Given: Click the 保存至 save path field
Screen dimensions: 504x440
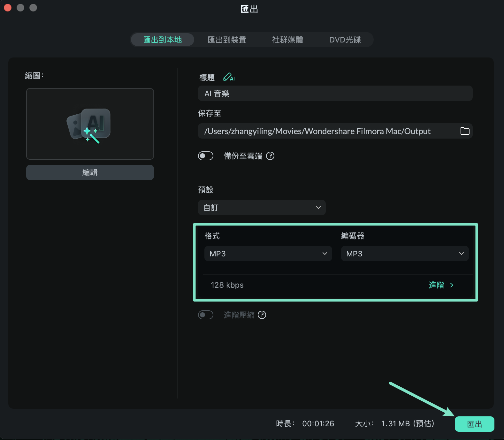Looking at the screenshot, I should (x=335, y=131).
